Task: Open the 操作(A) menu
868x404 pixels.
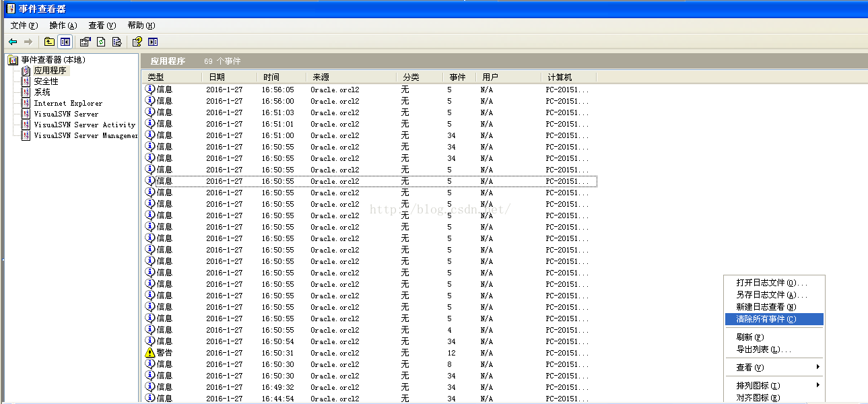Action: (63, 26)
